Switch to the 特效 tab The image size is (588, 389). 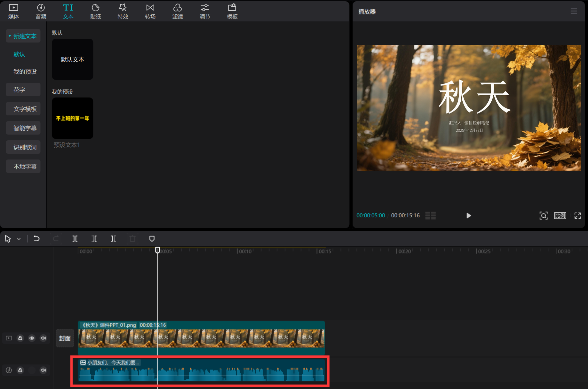[123, 12]
